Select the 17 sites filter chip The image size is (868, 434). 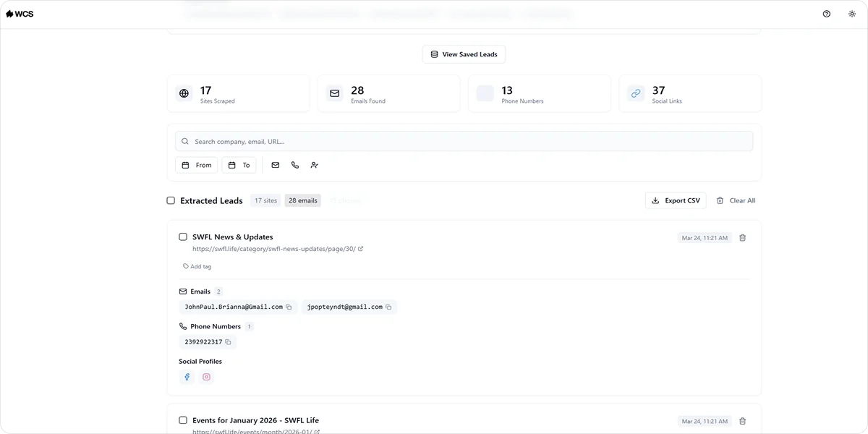(265, 200)
